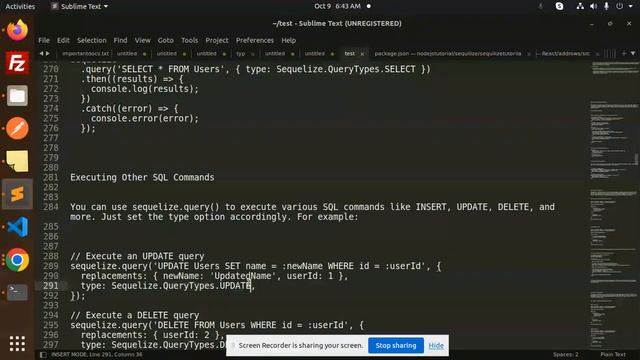This screenshot has height=360, width=640.
Task: Open the Sticky Notes dock icon
Action: coord(17,161)
